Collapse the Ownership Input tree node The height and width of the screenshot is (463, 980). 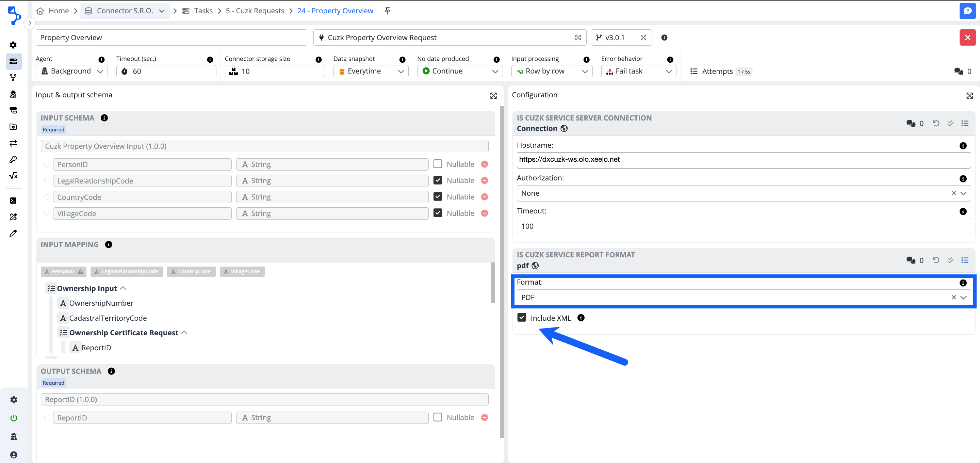[123, 288]
